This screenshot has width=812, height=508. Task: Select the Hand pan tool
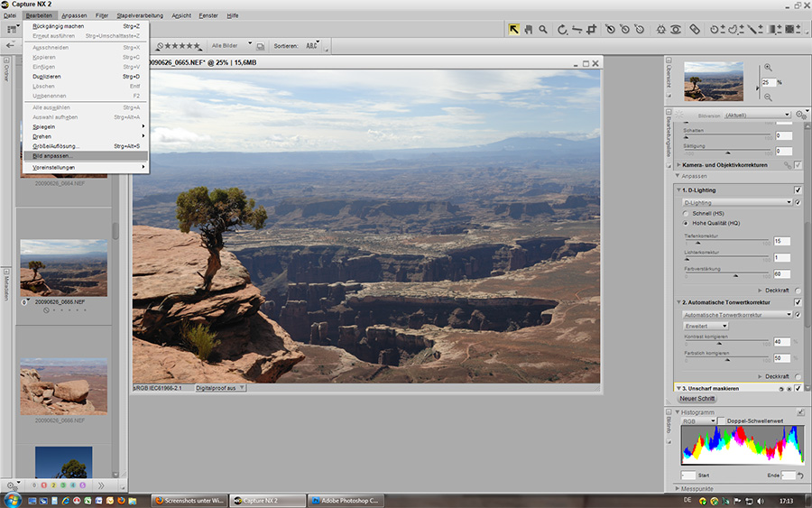click(528, 30)
